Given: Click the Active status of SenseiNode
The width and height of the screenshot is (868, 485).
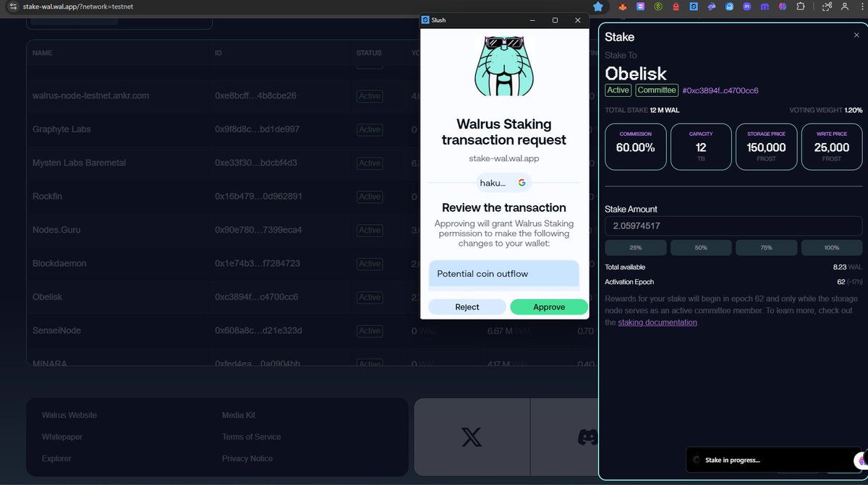Looking at the screenshot, I should 370,330.
